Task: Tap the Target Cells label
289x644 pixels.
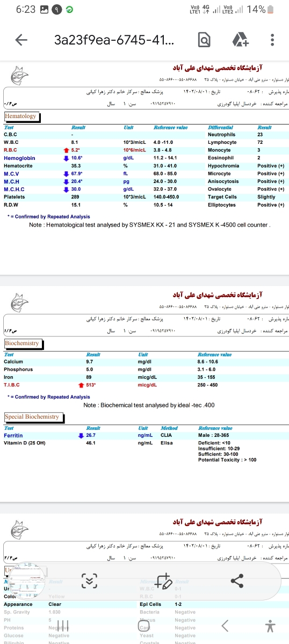Action: pos(222,197)
